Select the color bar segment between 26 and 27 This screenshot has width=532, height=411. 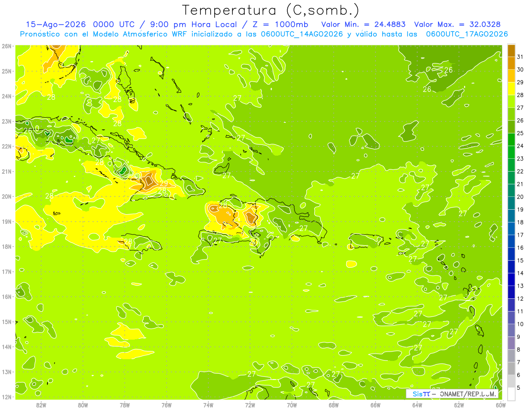(x=511, y=114)
